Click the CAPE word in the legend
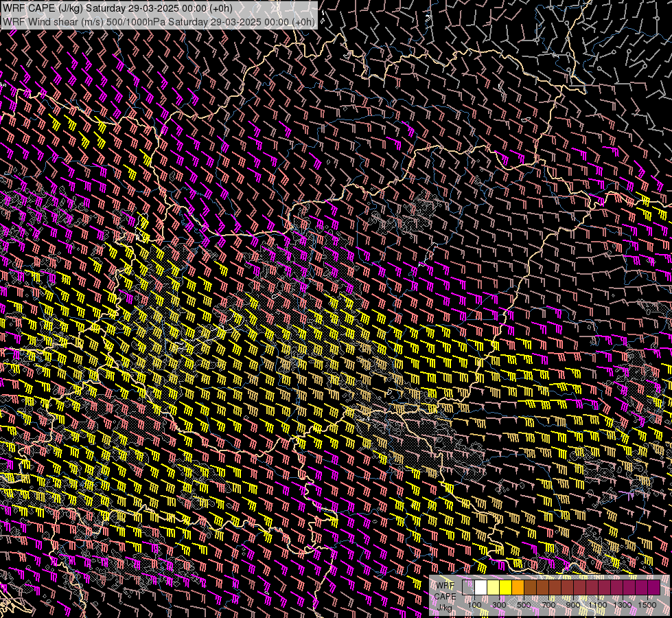 445,597
